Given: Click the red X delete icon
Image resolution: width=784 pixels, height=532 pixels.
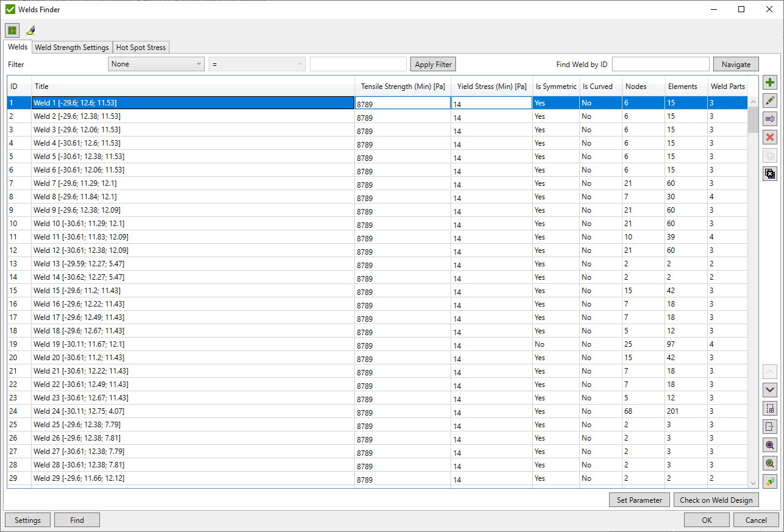Looking at the screenshot, I should [770, 137].
